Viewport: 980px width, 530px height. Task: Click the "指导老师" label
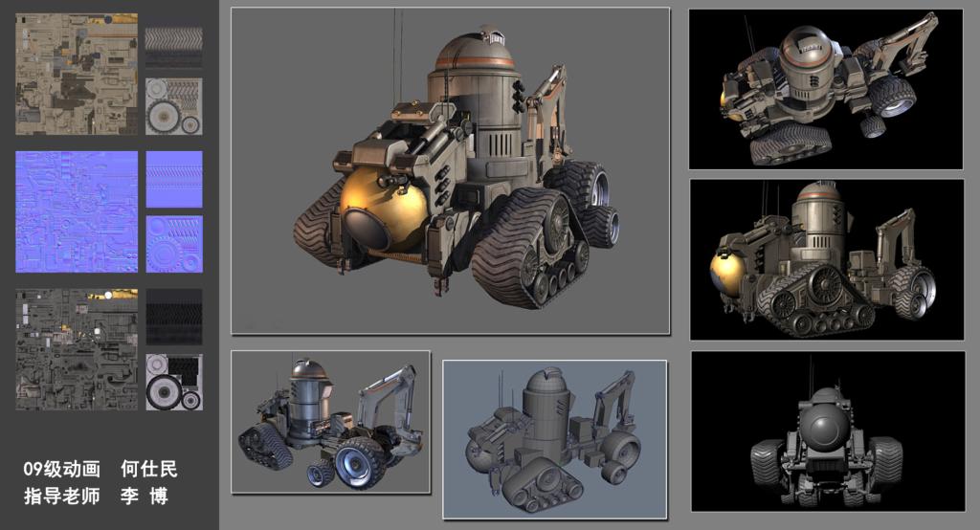[x=62, y=497]
